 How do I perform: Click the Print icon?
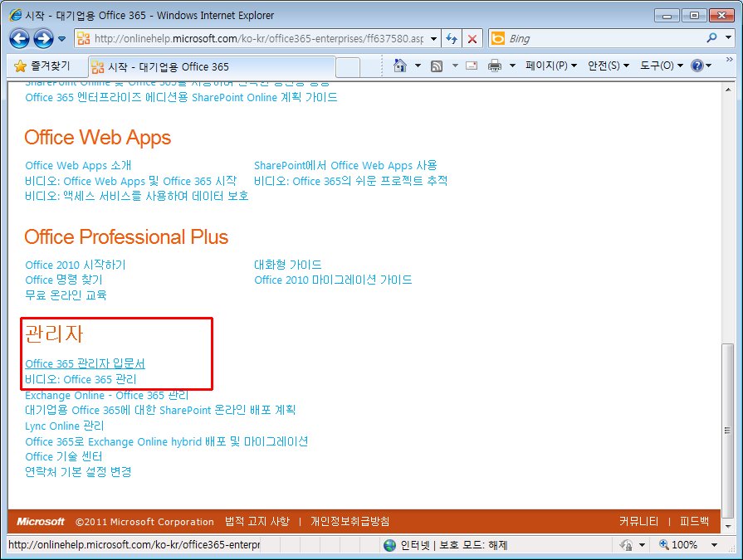[x=494, y=66]
